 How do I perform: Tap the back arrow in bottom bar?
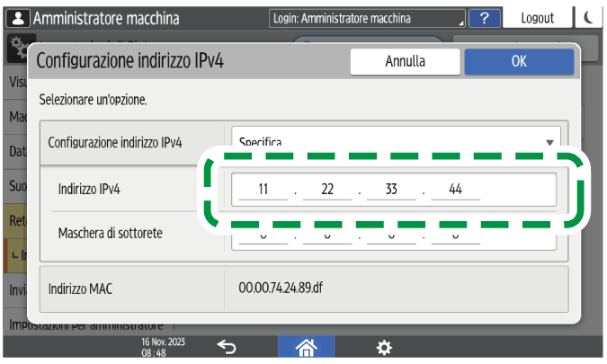point(227,347)
